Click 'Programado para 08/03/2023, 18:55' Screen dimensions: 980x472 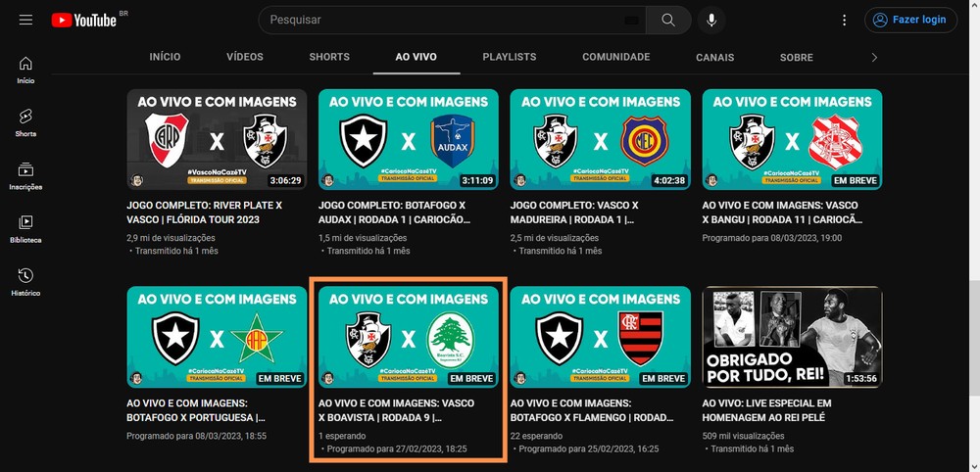pos(196,436)
